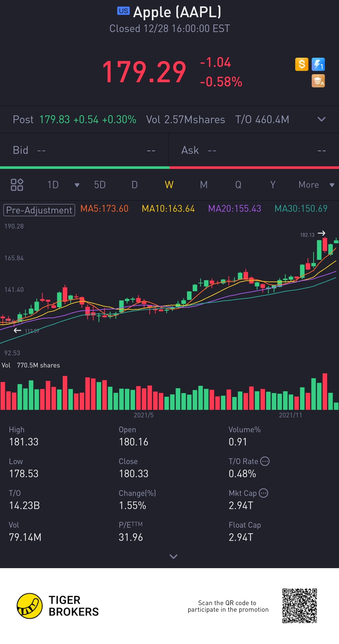Tap the P/E TTM value 31.96
This screenshot has width=339, height=644.
pyautogui.click(x=131, y=537)
